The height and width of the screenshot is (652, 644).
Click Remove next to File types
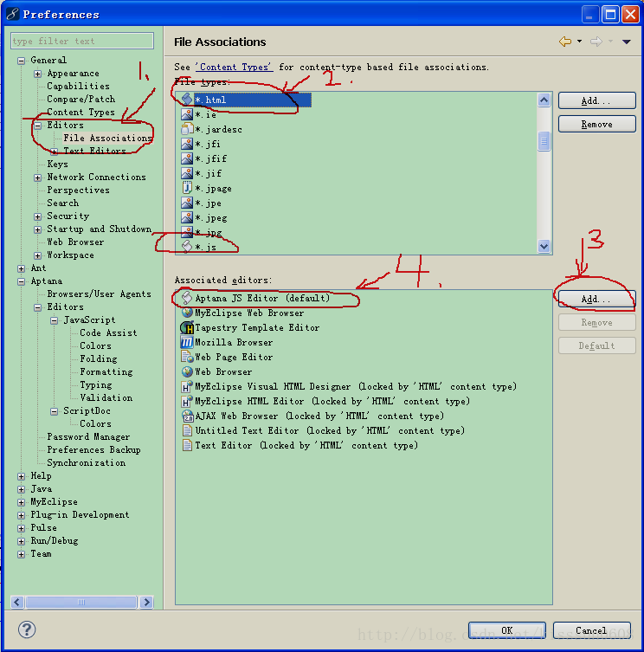[x=596, y=124]
